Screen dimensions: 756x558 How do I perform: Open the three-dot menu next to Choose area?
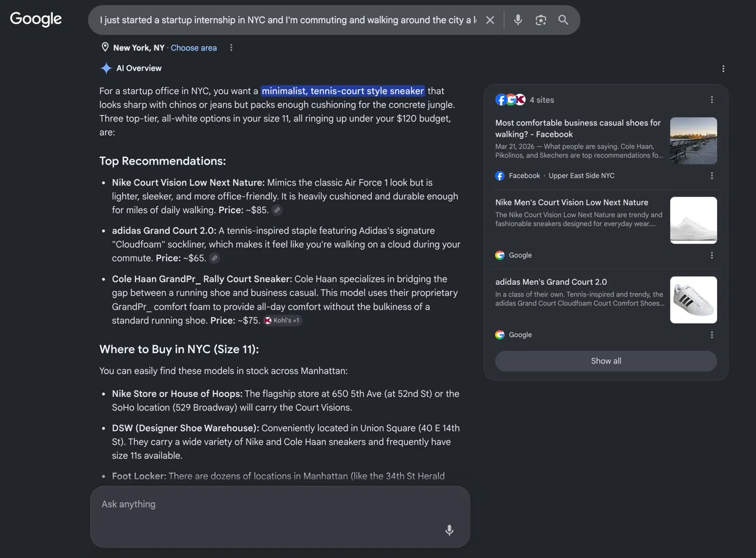tap(231, 48)
